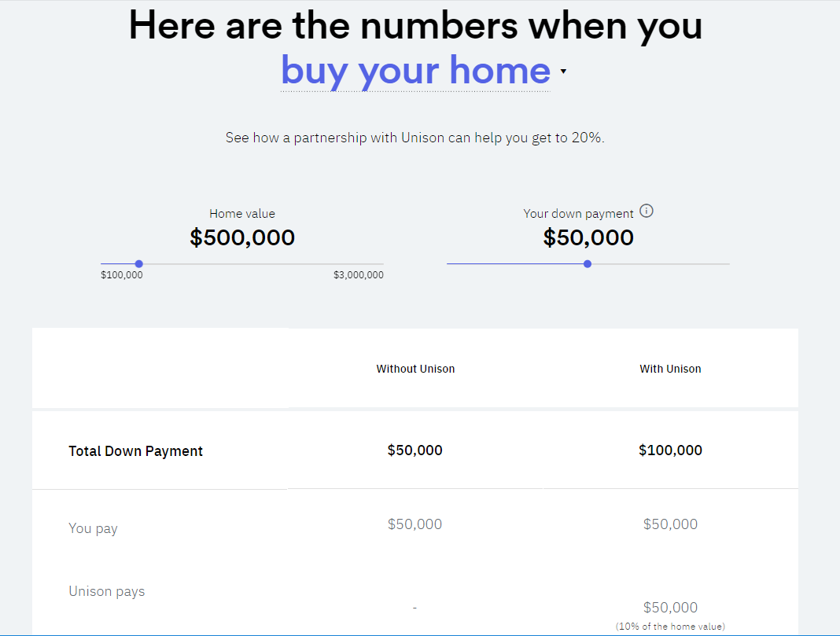The height and width of the screenshot is (636, 840).
Task: Click the You pay row label
Action: pyautogui.click(x=93, y=528)
